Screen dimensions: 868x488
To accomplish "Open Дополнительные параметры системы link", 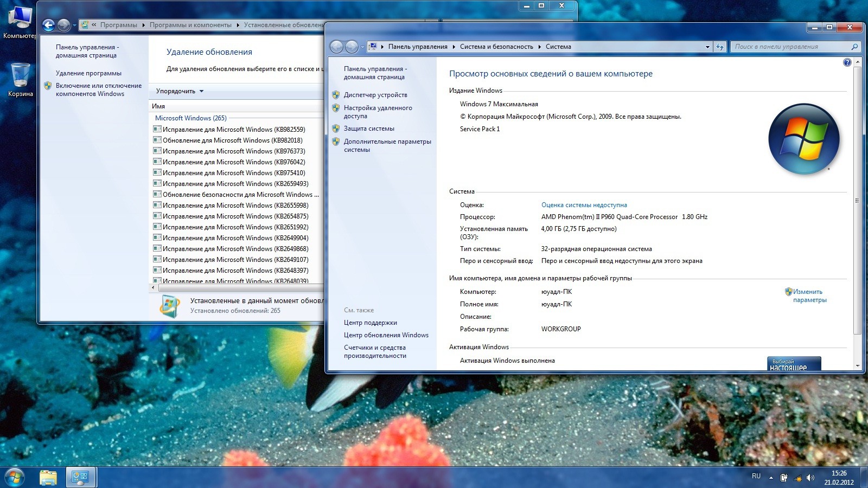I will pyautogui.click(x=387, y=145).
